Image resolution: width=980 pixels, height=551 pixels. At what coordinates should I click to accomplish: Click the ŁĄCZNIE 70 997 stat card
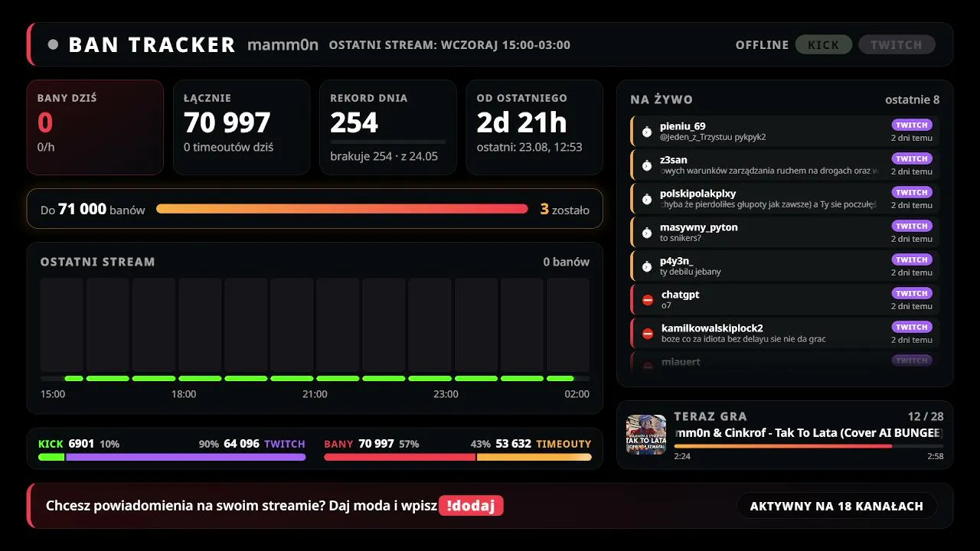tap(241, 127)
